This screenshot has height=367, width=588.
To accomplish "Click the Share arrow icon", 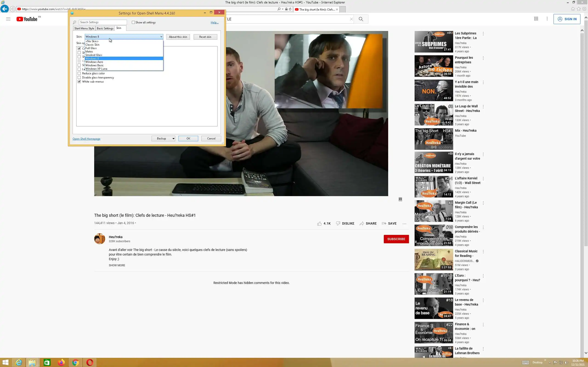I will [x=362, y=224].
